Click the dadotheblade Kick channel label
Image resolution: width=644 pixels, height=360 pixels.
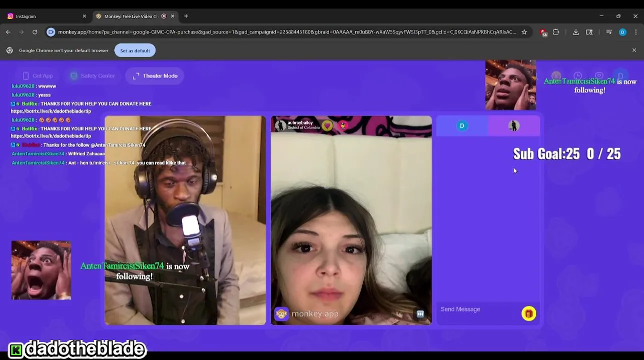pyautogui.click(x=78, y=349)
